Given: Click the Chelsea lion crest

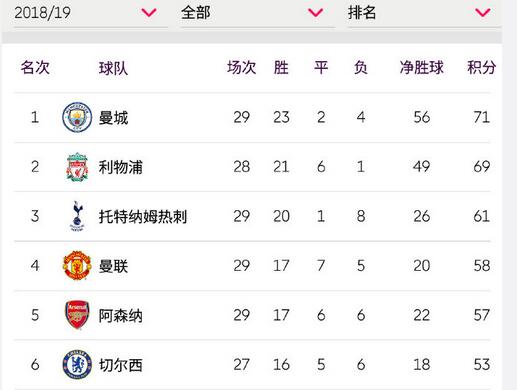Looking at the screenshot, I should tap(77, 364).
